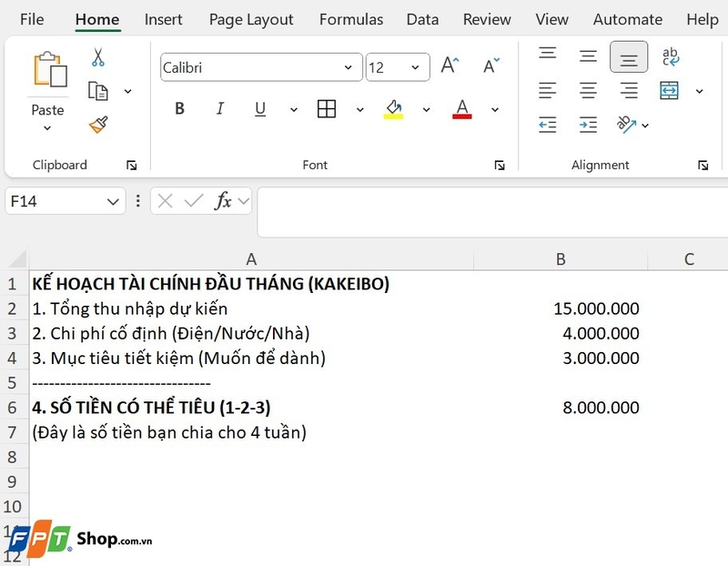Select column B header

click(561, 259)
